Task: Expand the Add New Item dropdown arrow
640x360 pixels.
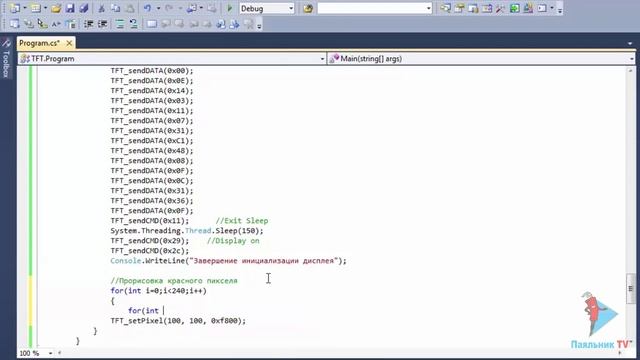Action: [x=45, y=8]
